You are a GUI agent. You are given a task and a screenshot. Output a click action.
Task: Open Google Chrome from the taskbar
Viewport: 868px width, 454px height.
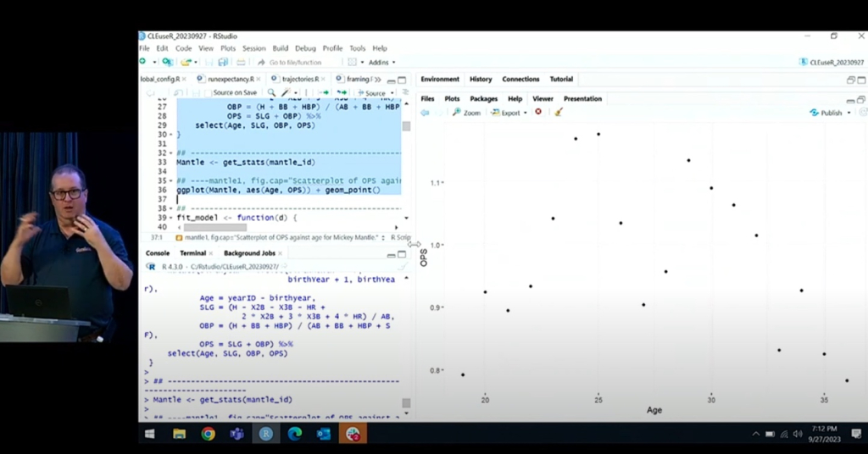(x=209, y=434)
